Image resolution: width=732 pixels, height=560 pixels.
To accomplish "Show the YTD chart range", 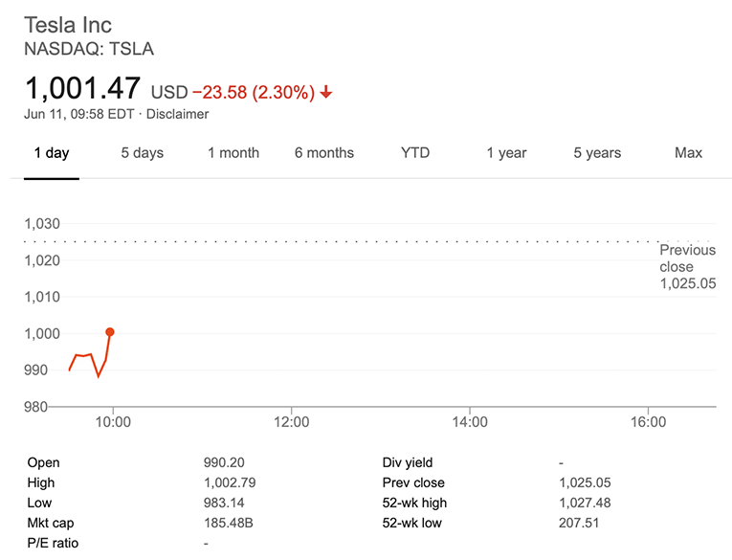I will click(415, 153).
